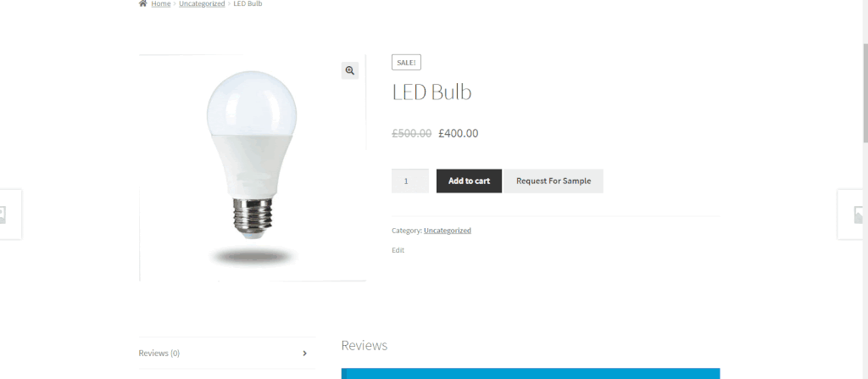Click the £400.00 sale price
Viewport: 868px width, 379px height.
[459, 133]
